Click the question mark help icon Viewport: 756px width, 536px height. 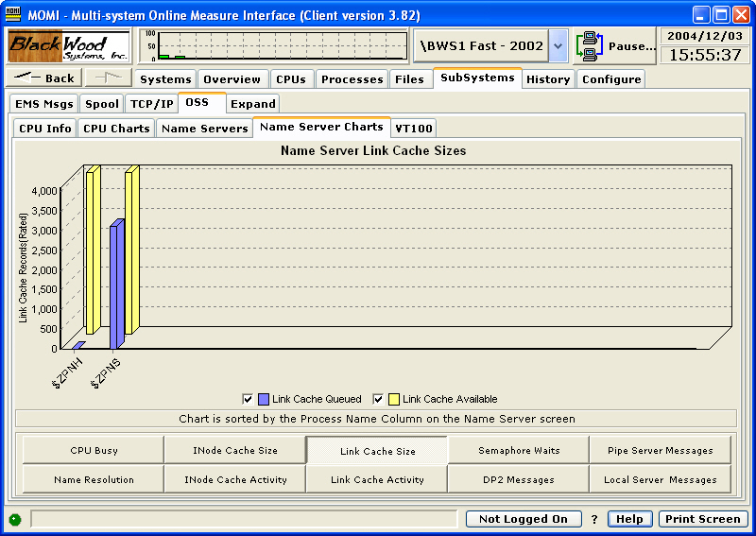point(594,519)
